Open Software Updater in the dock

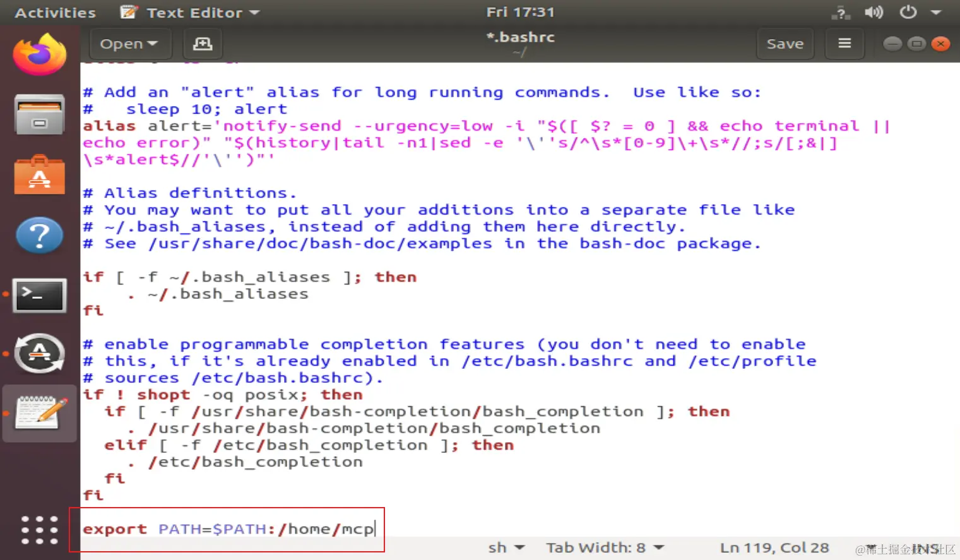click(x=40, y=353)
